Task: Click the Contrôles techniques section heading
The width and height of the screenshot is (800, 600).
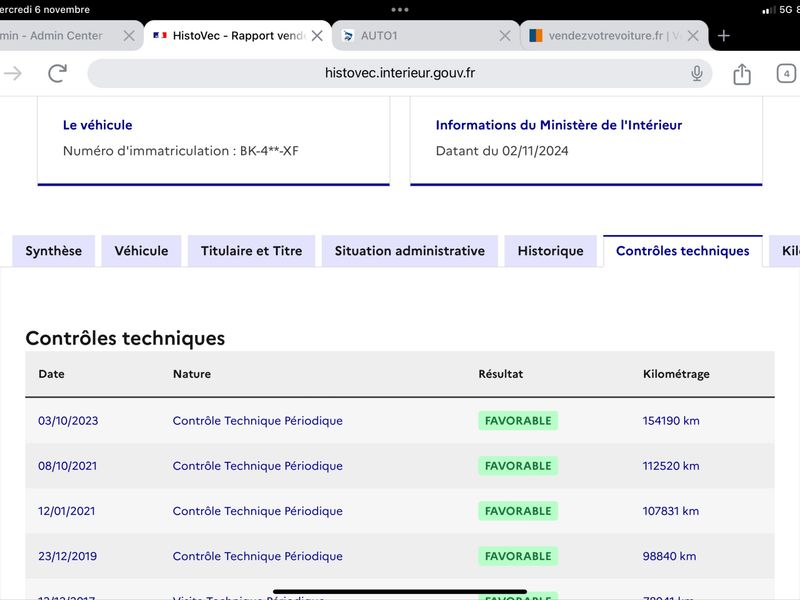Action: click(x=125, y=338)
